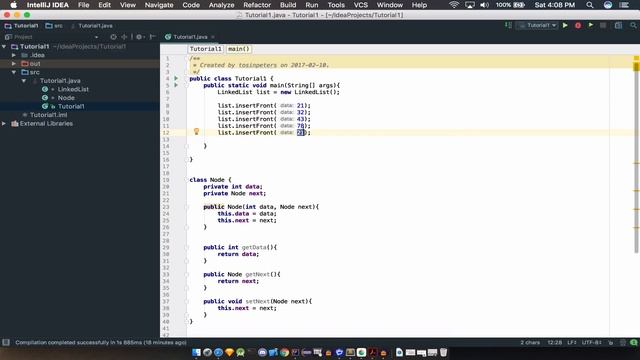Run with coverage icon in toolbar
This screenshot has width=640, height=360.
point(591,25)
